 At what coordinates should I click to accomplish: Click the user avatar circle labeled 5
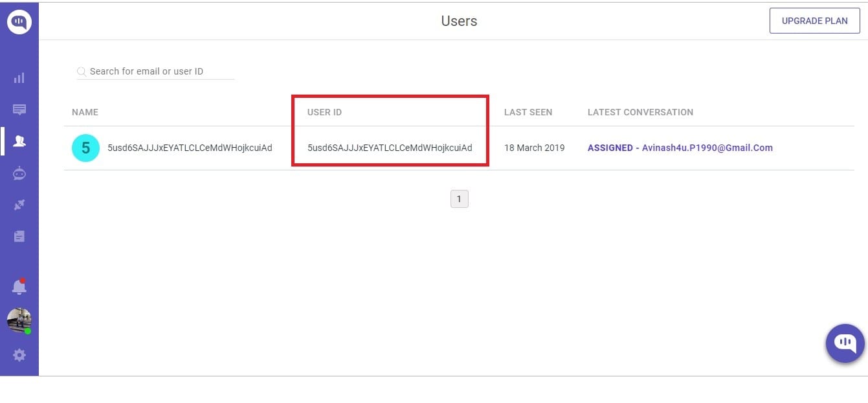pos(85,148)
